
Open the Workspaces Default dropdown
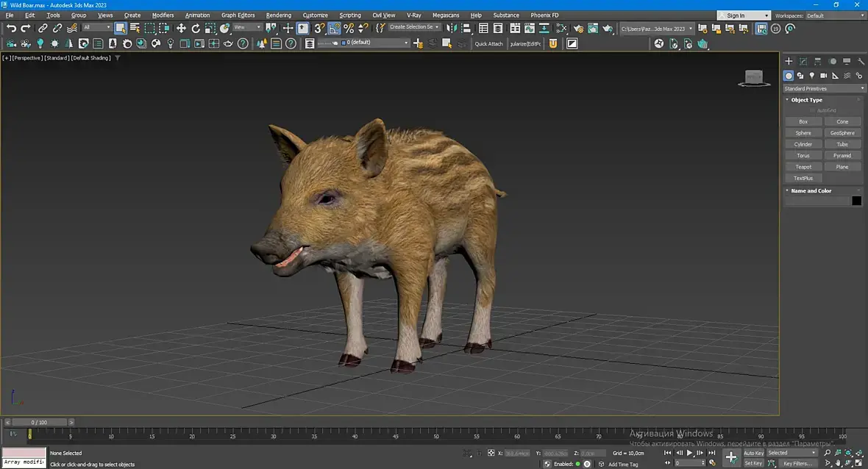pyautogui.click(x=835, y=15)
